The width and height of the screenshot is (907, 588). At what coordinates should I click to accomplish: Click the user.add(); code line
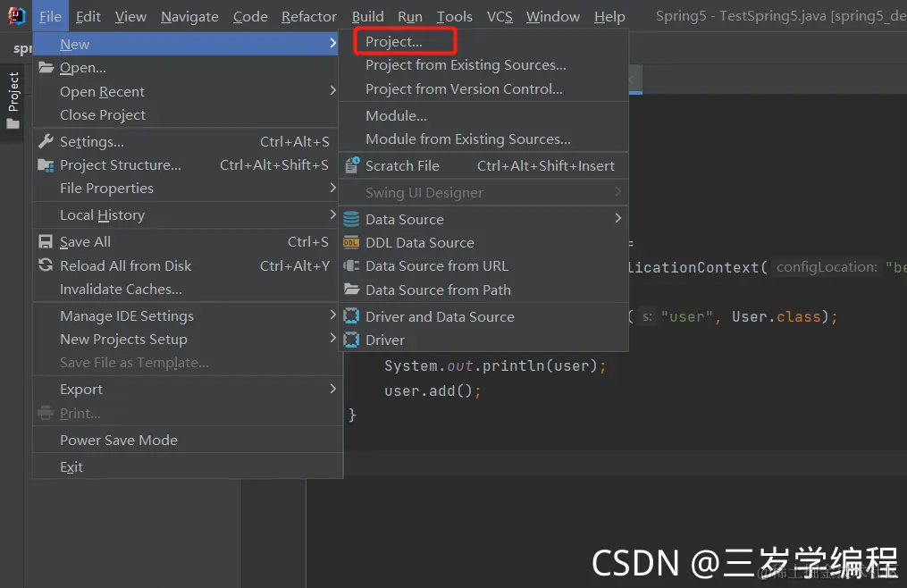pos(433,391)
